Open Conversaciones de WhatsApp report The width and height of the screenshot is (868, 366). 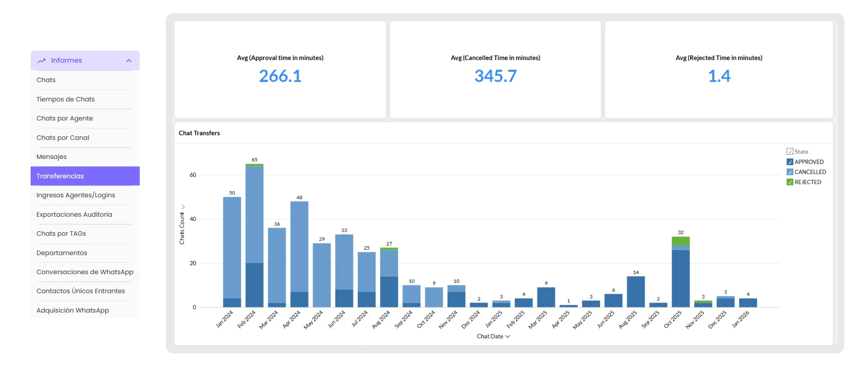pyautogui.click(x=85, y=272)
